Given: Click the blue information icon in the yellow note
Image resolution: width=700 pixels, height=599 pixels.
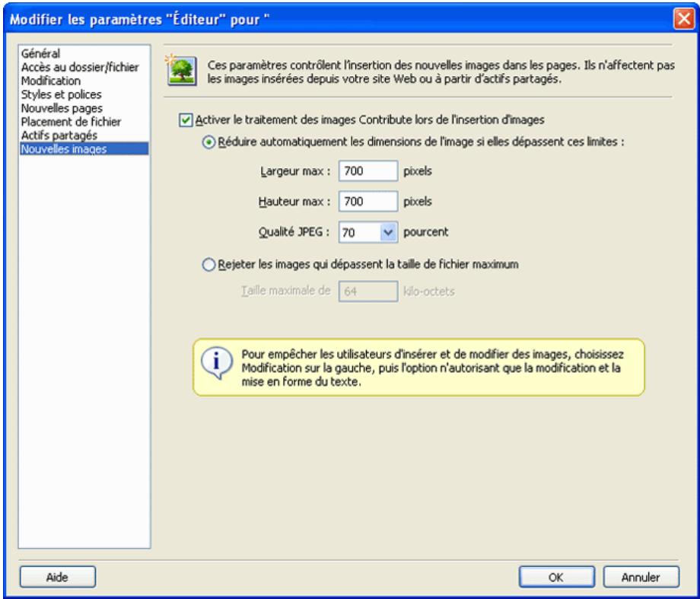Looking at the screenshot, I should click(x=217, y=362).
